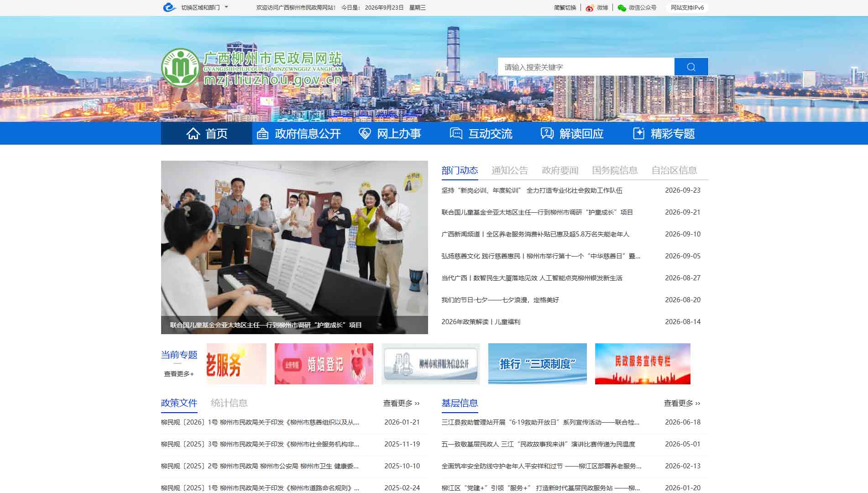Click the icon beside 政府信息公开
This screenshot has height=493, width=868.
pyautogui.click(x=262, y=134)
